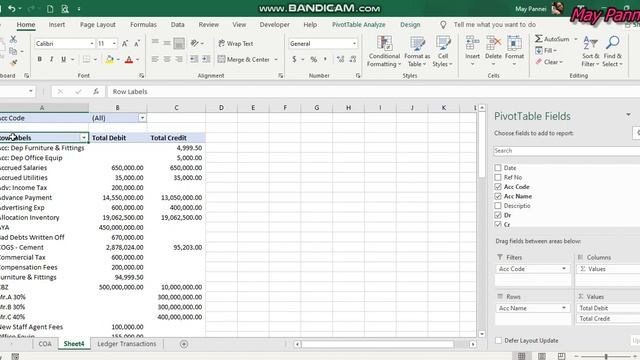Open Cell Styles gallery
Image resolution: width=640 pixels, height=360 pixels.
coord(442,51)
